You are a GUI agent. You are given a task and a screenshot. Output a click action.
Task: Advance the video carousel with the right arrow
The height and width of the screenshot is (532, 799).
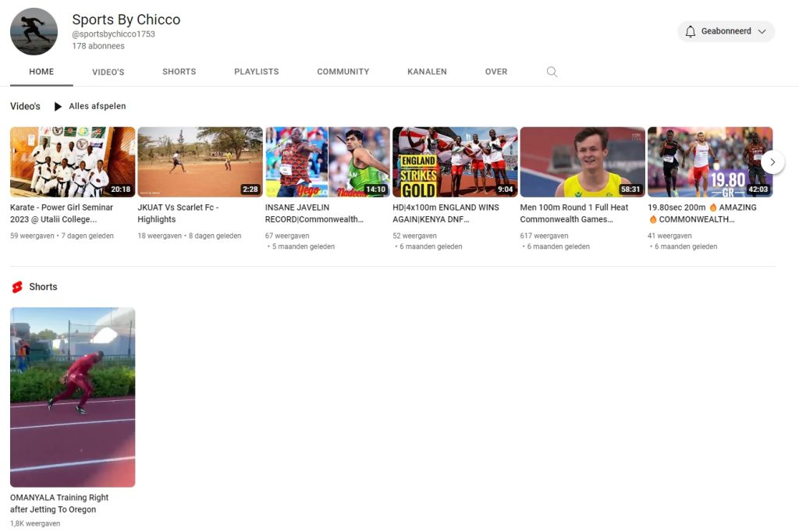coord(772,161)
